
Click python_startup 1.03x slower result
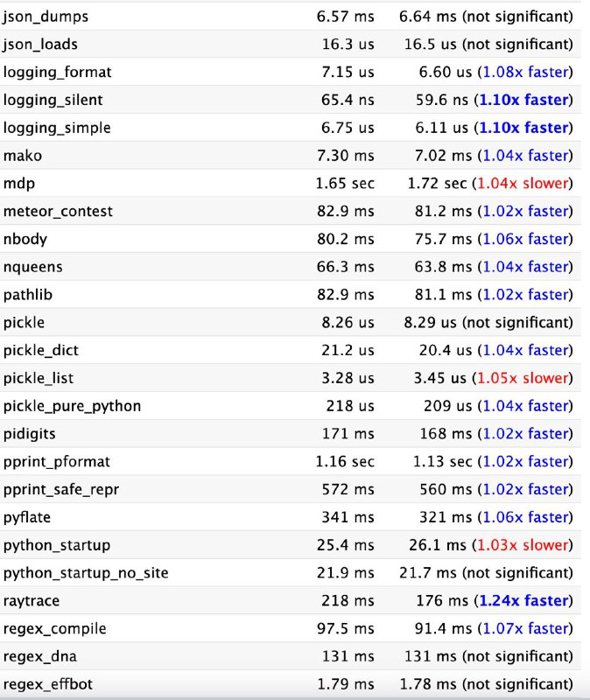523,545
